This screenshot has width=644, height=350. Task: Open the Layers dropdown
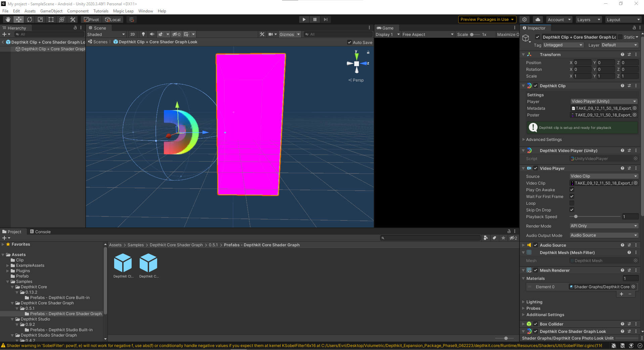(588, 19)
